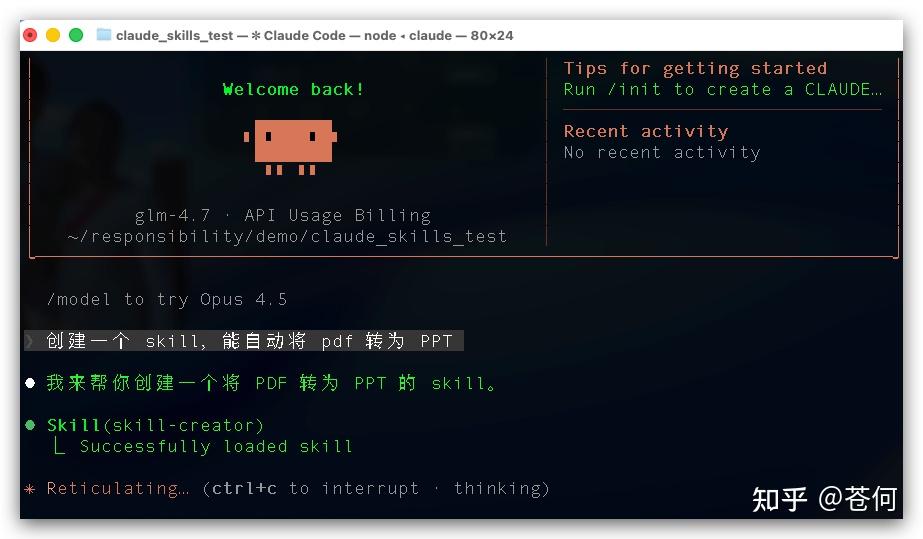Click 'Tips for getting started' heading

click(695, 69)
